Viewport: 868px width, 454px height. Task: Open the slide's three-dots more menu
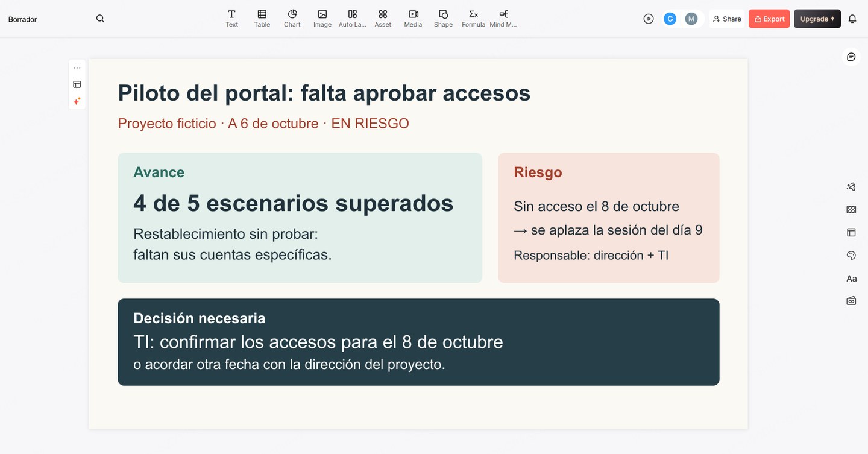coord(77,68)
